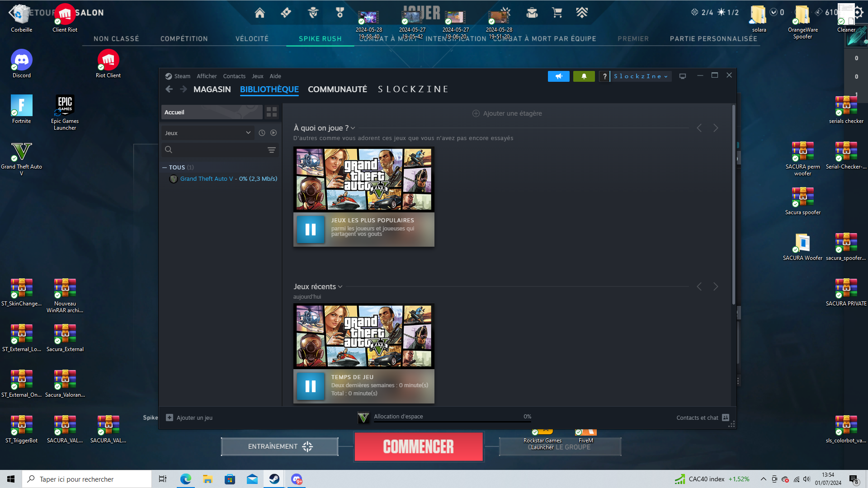
Task: Click the Windows taskbar search box
Action: [x=87, y=479]
